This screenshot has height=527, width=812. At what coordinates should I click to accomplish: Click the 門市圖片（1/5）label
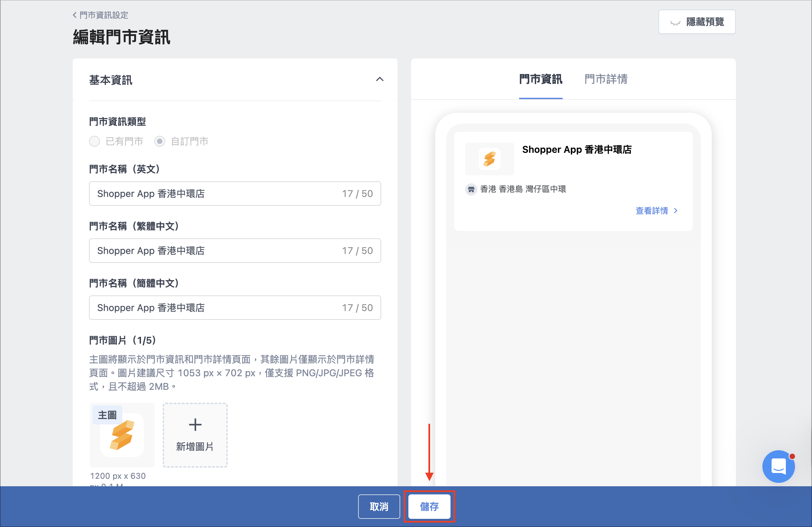(123, 340)
